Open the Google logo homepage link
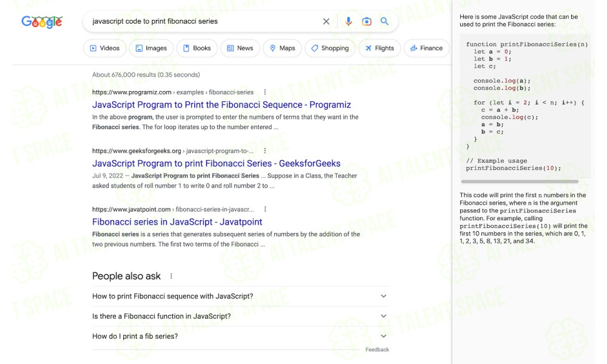 point(42,22)
